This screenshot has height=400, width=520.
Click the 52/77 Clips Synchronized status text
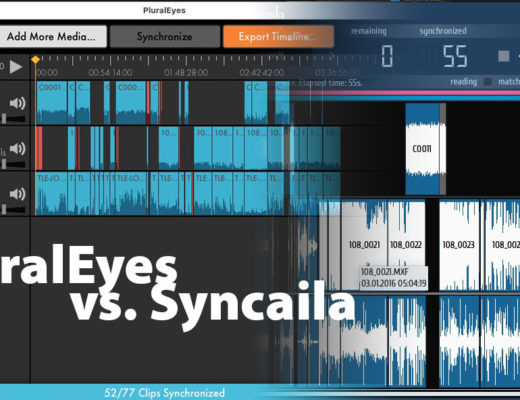pyautogui.click(x=165, y=393)
